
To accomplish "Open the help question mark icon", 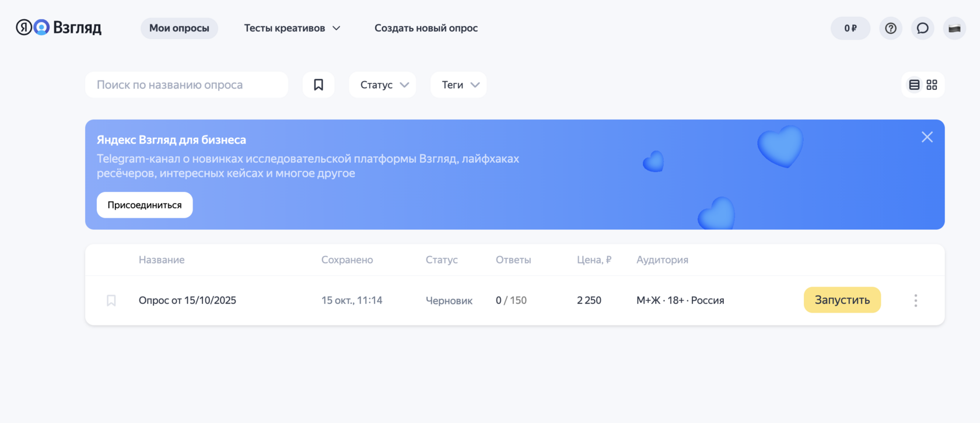I will (891, 28).
